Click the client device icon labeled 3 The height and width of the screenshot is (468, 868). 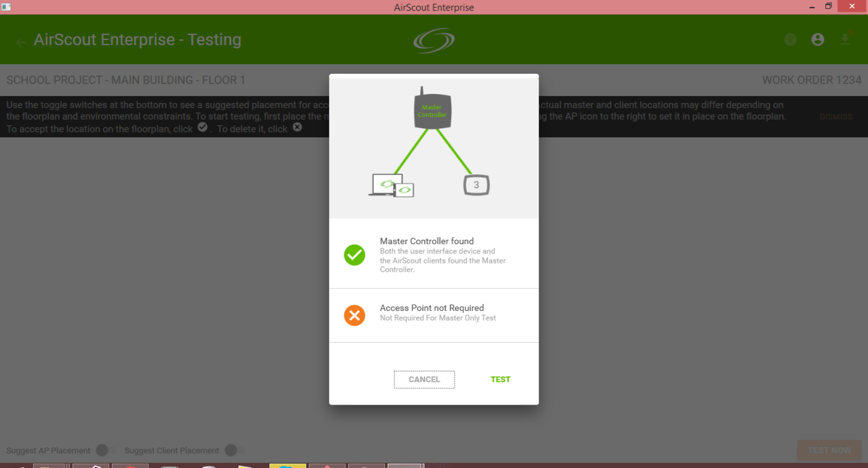[x=476, y=185]
